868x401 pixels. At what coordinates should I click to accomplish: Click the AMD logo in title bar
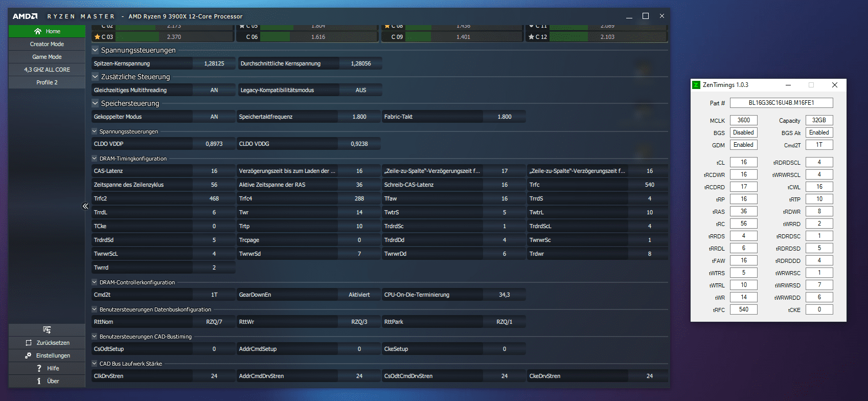pyautogui.click(x=25, y=16)
